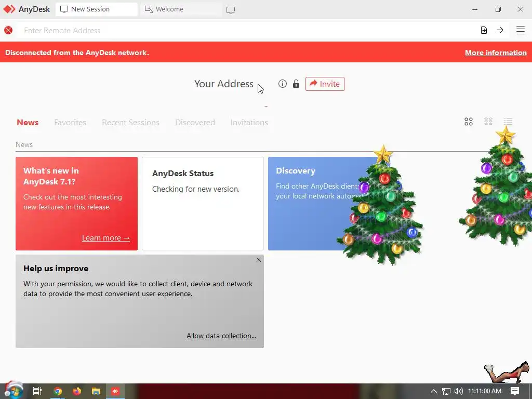Click the connect arrow icon
This screenshot has height=399, width=532.
(500, 30)
